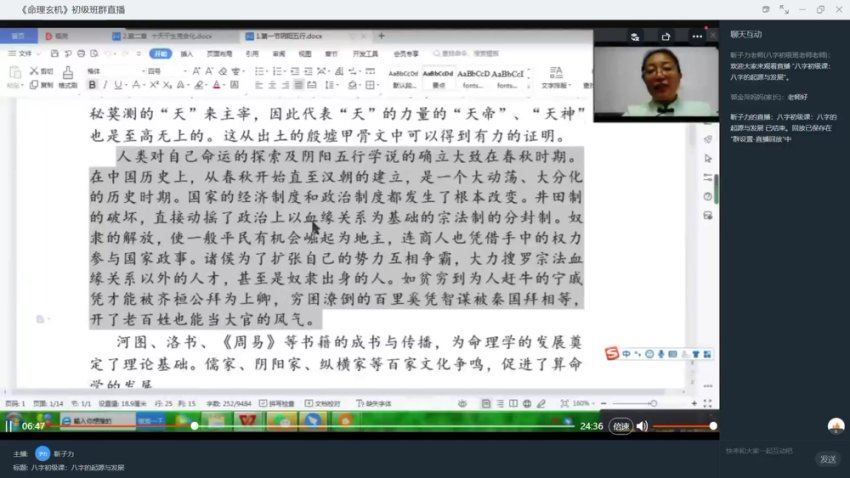Click the user avatar beside the chat box

click(836, 426)
